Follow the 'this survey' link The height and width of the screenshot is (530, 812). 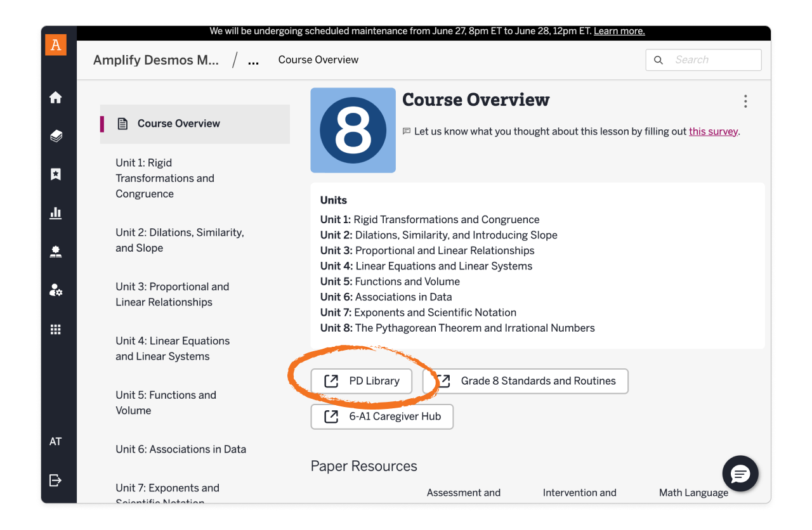click(x=713, y=132)
